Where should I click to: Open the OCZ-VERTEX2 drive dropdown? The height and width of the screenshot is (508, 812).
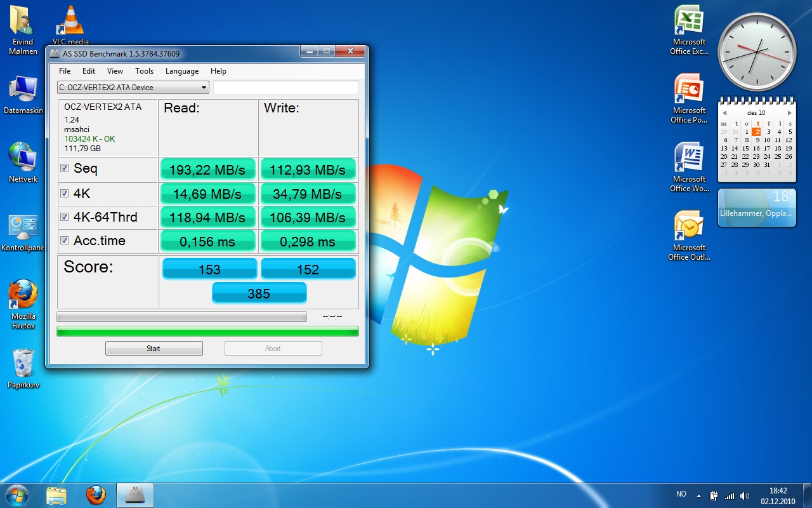133,88
